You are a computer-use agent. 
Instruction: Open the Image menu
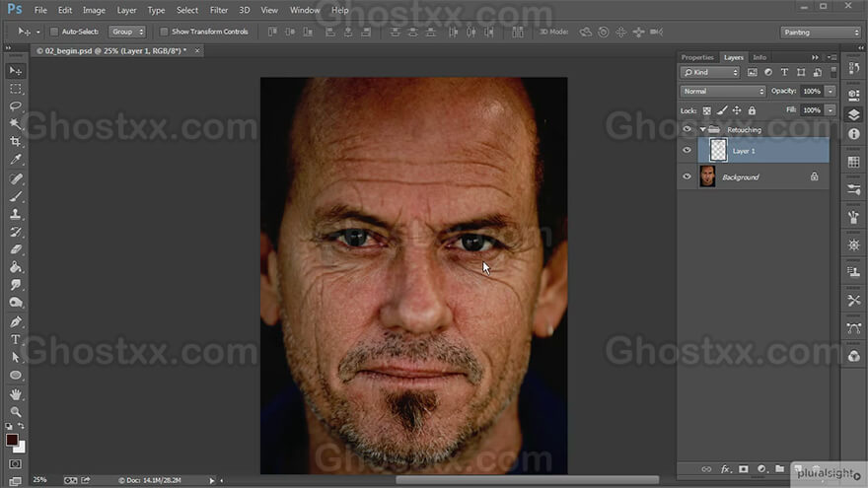(x=94, y=10)
